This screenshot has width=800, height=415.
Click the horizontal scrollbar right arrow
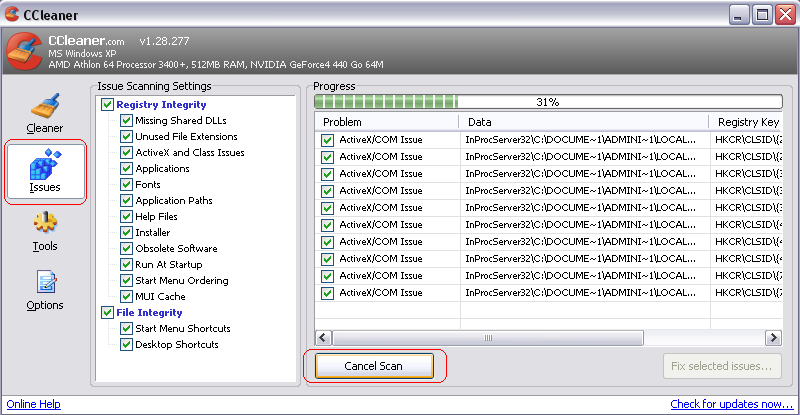pos(773,337)
